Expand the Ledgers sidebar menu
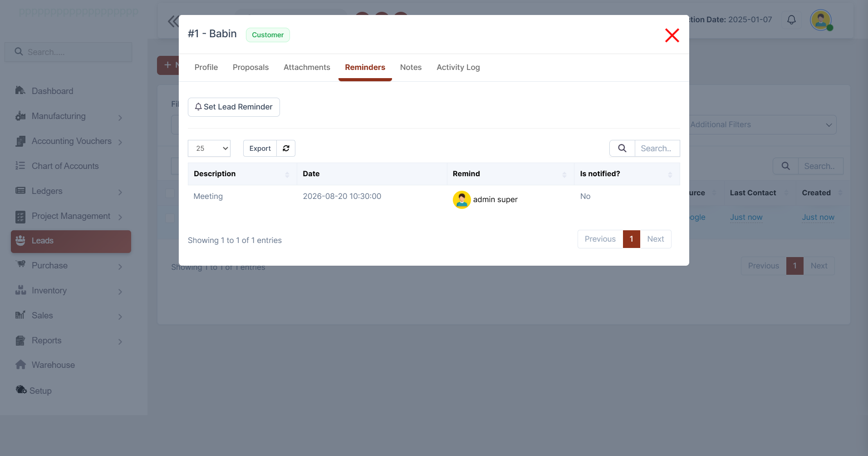868x456 pixels. [x=120, y=192]
